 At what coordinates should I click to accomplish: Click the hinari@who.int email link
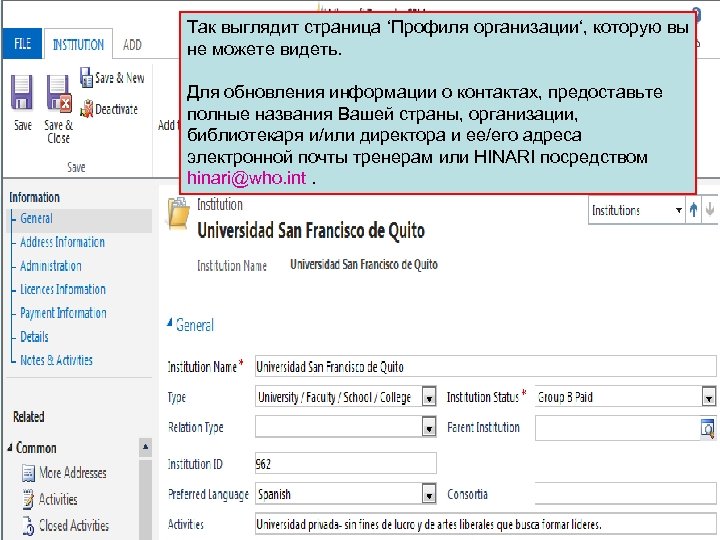[x=246, y=178]
